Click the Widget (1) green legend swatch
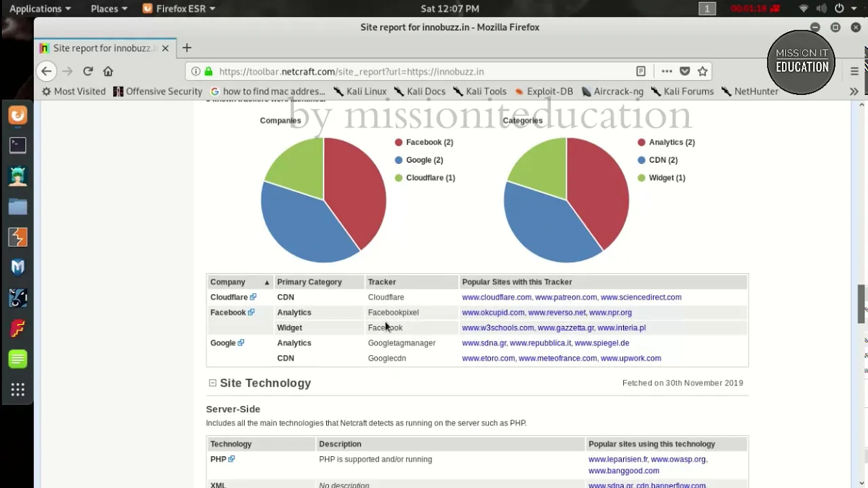868x488 pixels. [642, 178]
